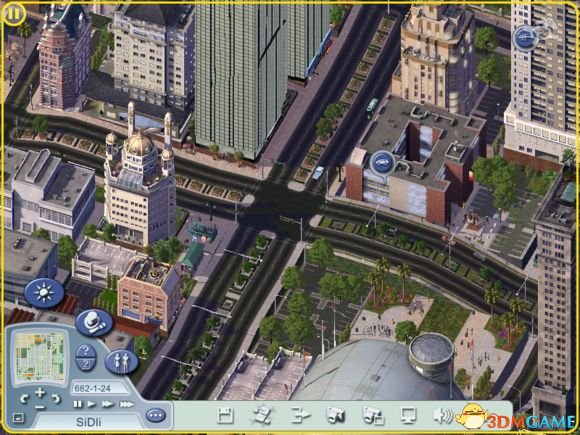Collapse the control panel with small square button
The height and width of the screenshot is (435, 580).
pyautogui.click(x=18, y=418)
